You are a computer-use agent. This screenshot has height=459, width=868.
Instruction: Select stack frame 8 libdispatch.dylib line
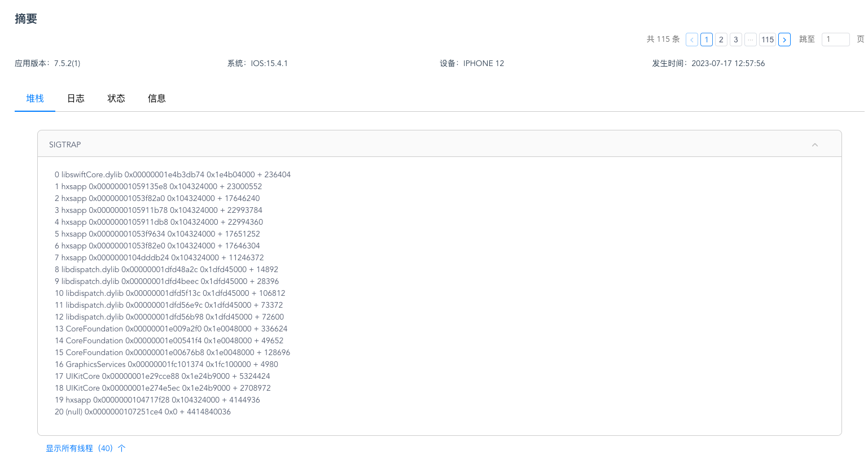[166, 269]
